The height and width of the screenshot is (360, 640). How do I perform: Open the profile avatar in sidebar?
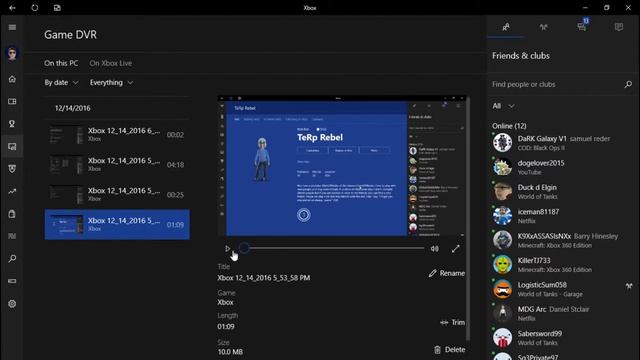(12, 53)
